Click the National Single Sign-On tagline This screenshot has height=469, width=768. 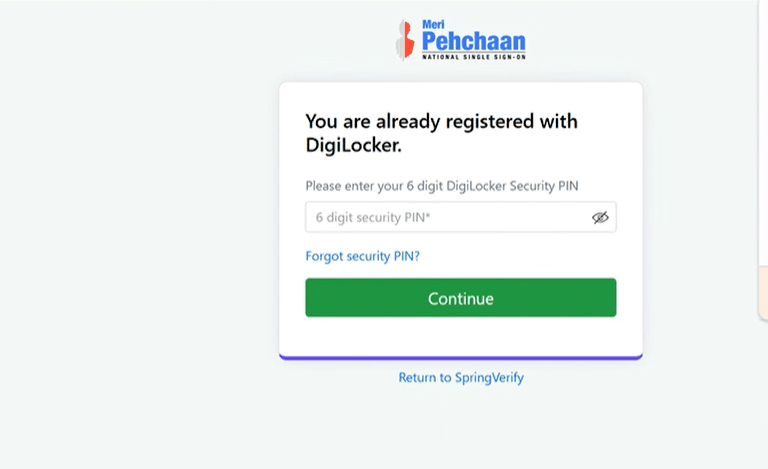473,57
